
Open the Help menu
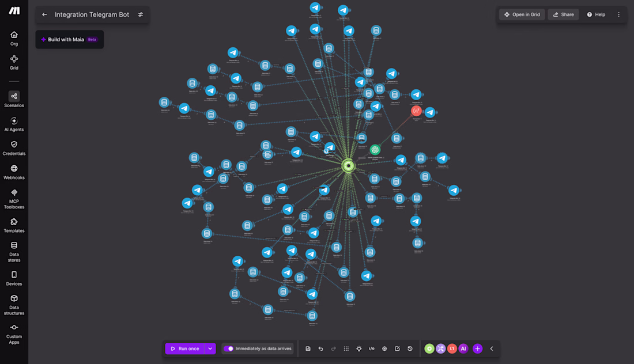[596, 14]
